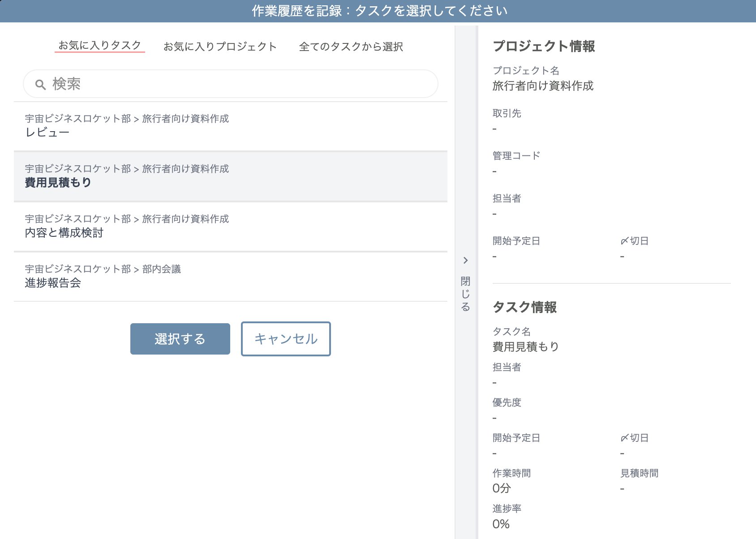Switch to the お気に入りプロジェクト tab
This screenshot has width=756, height=539.
[220, 46]
